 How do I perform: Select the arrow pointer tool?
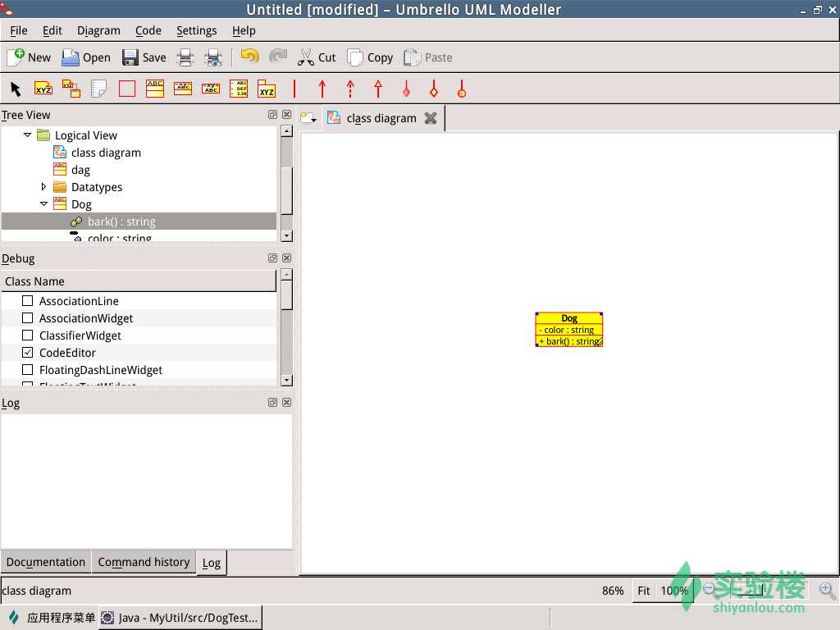(16, 89)
